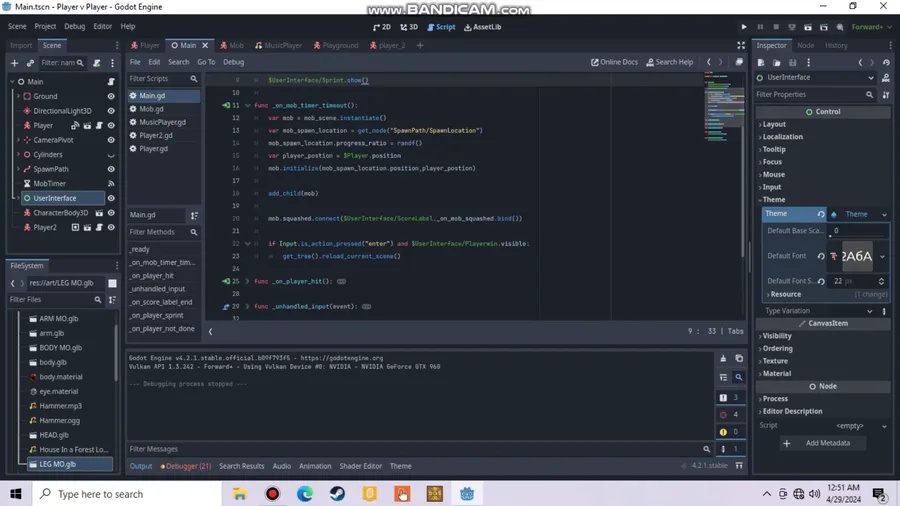The height and width of the screenshot is (506, 900).
Task: Select _on_player_hit in methods list
Action: (x=152, y=276)
